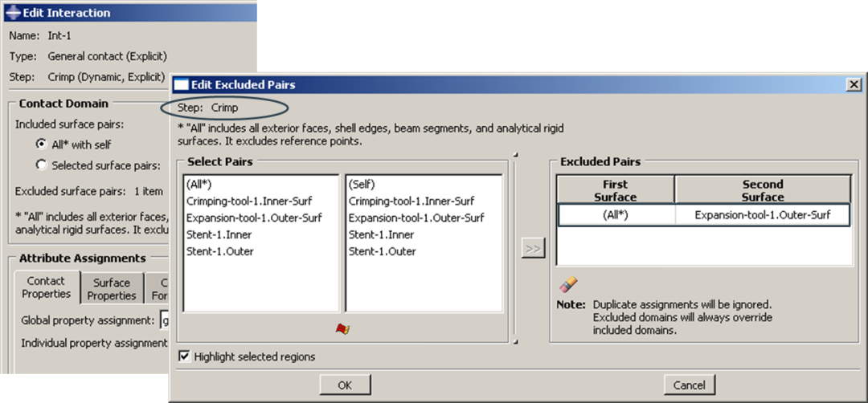Select Crimping-tool-1.Inner-Surf in left list
Viewport: 868px width, 403px height.
249,201
